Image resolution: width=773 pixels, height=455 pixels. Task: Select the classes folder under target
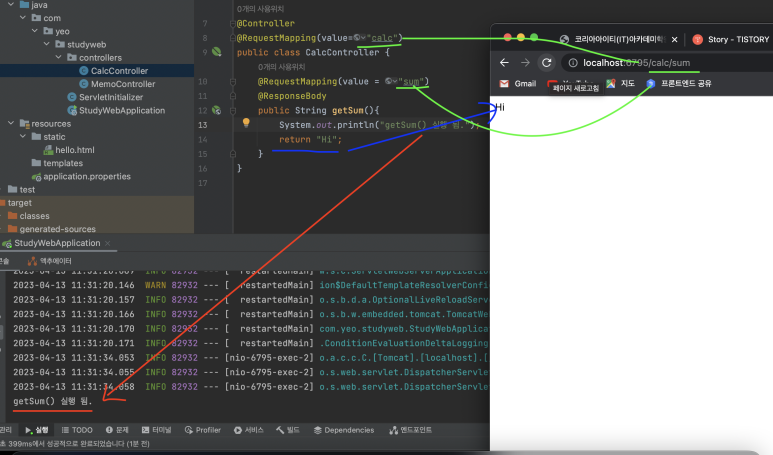click(x=34, y=216)
